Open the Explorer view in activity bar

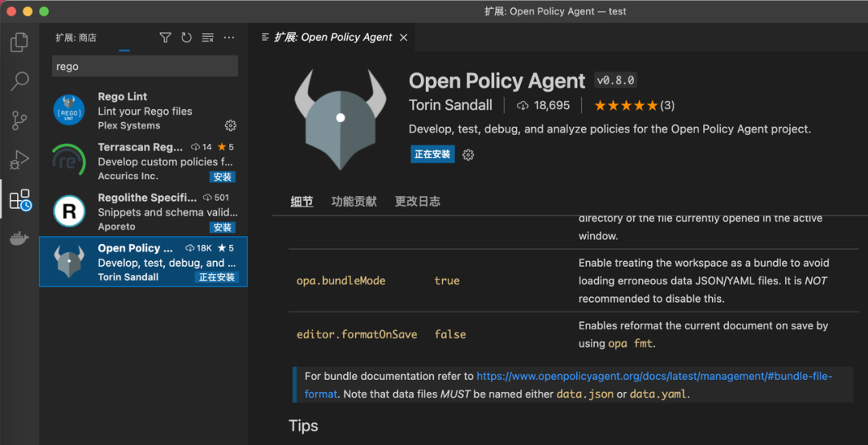[x=19, y=42]
